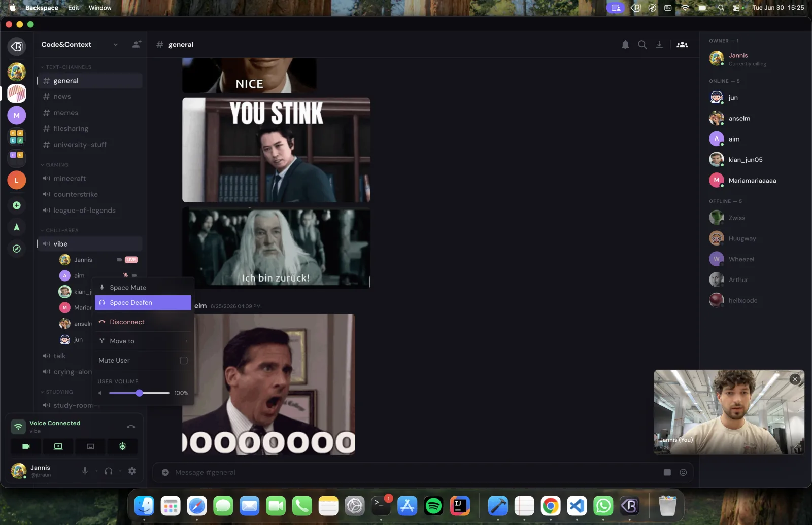Open the downloads arrow icon in header
812x525 pixels.
(659, 45)
